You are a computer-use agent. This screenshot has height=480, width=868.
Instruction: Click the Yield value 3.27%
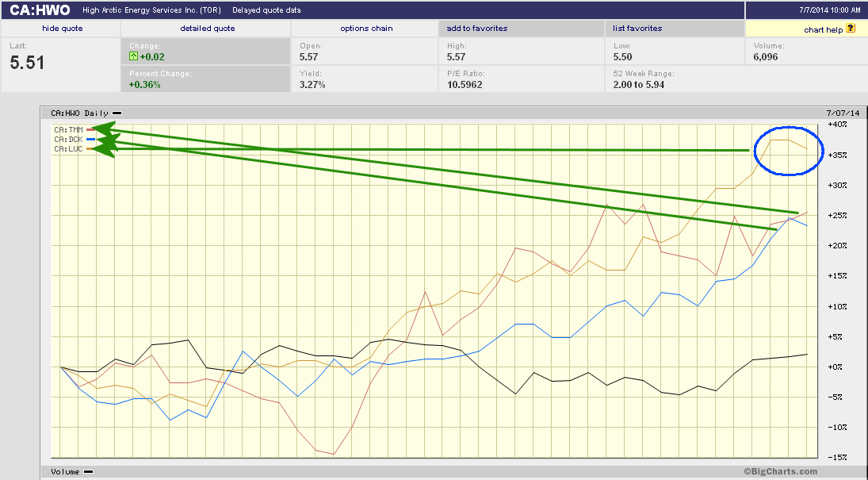(x=312, y=84)
